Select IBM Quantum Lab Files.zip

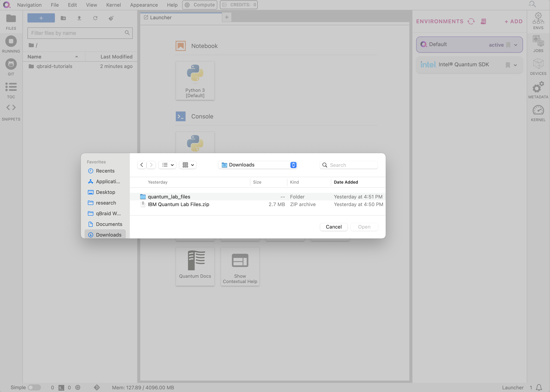[258, 204]
